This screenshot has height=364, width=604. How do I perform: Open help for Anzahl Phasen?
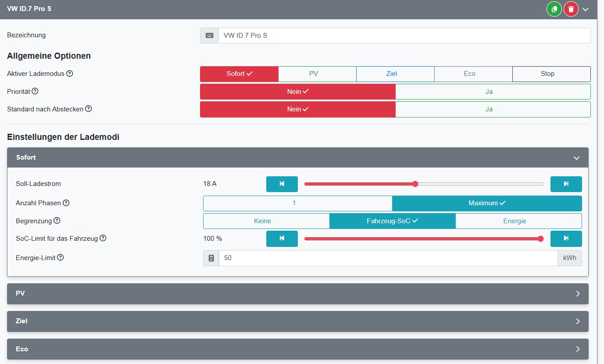click(x=66, y=203)
